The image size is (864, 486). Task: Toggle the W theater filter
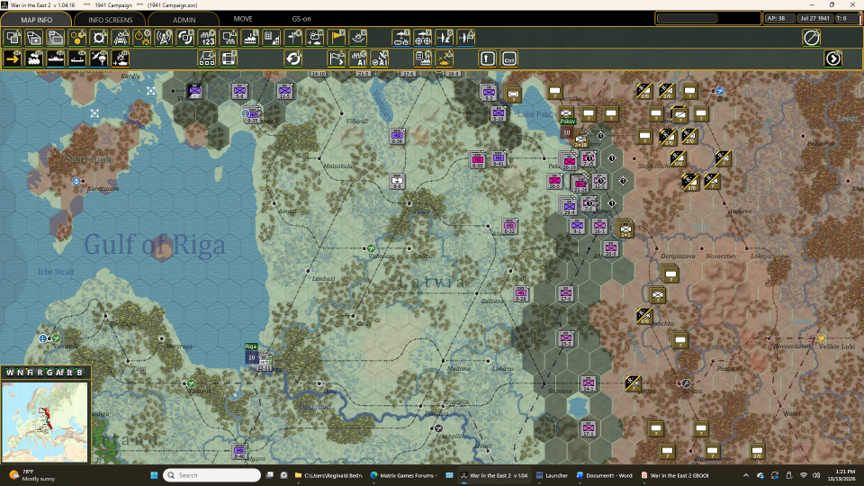(9, 372)
